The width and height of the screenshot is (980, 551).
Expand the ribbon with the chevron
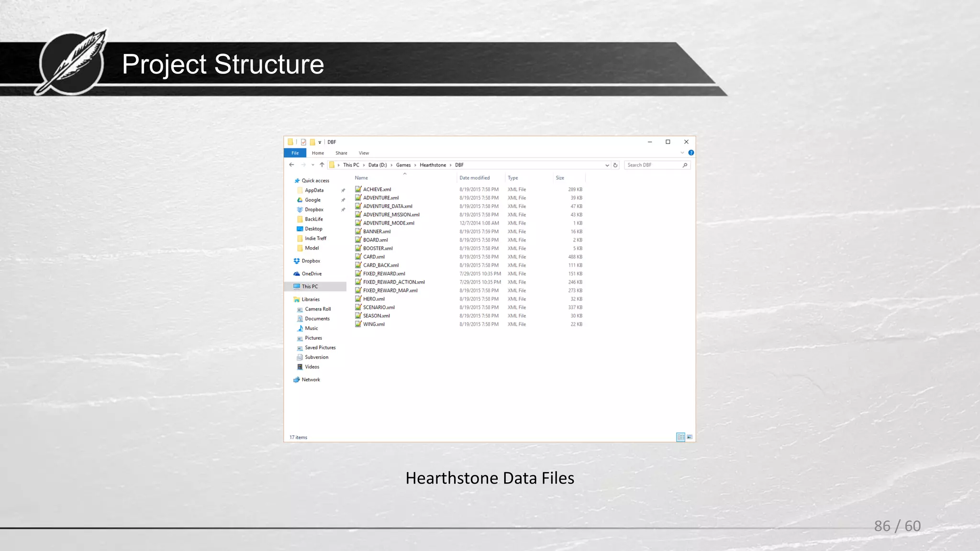tap(682, 153)
